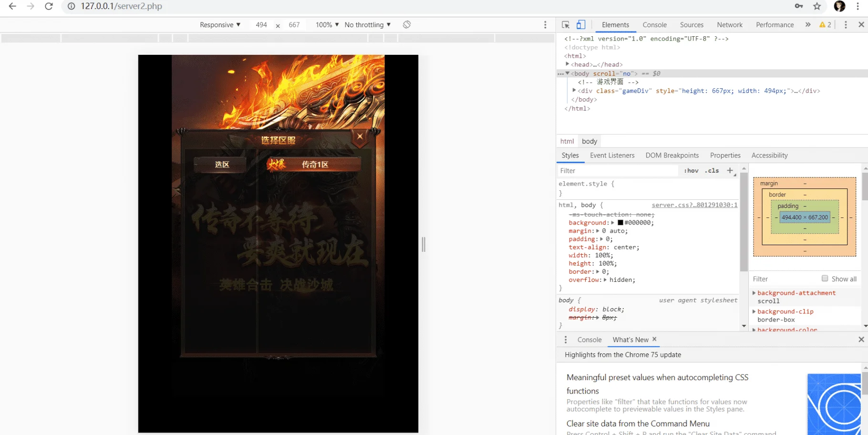Switch to the Network tab
868x435 pixels.
tap(730, 25)
